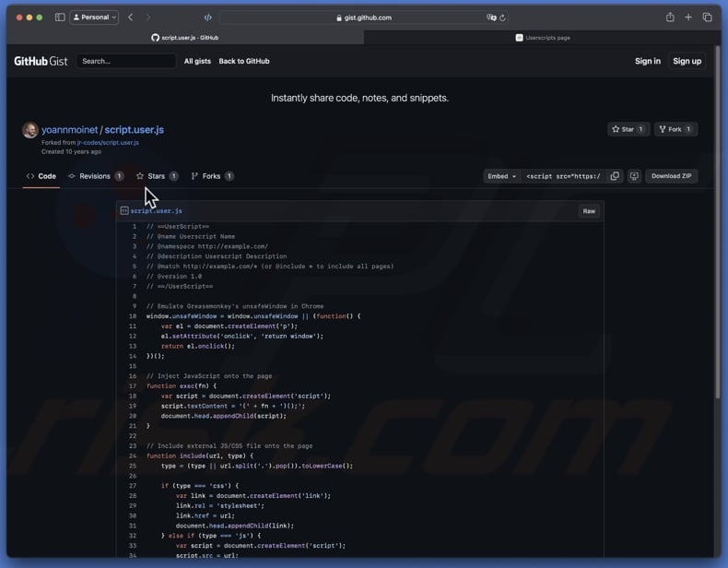View the file with the Raw button
The width and height of the screenshot is (728, 568).
coord(589,211)
